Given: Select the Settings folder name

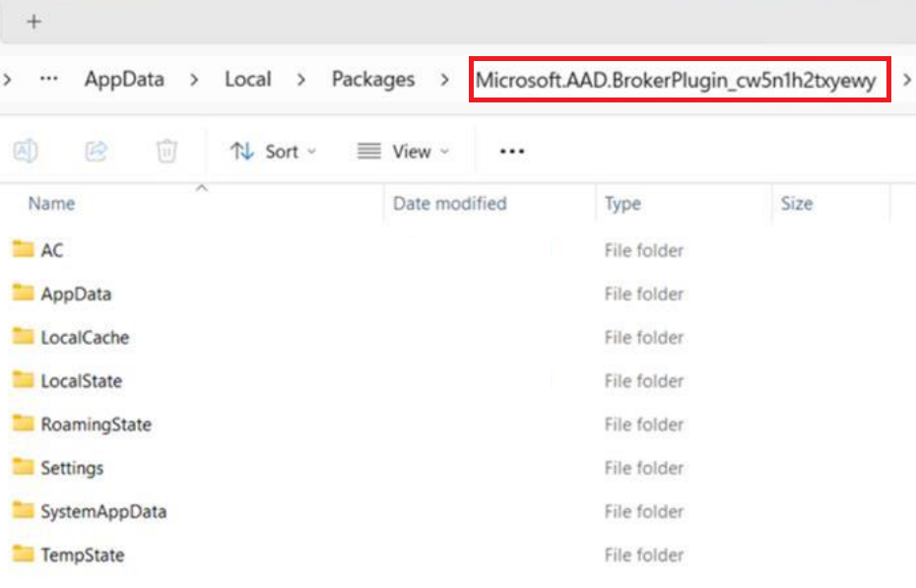Looking at the screenshot, I should coord(73,468).
